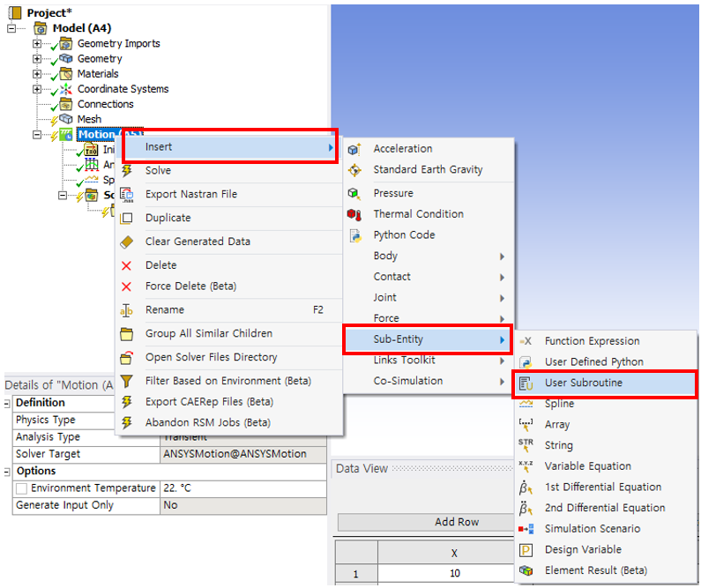Click the Spline curve icon

tap(526, 404)
